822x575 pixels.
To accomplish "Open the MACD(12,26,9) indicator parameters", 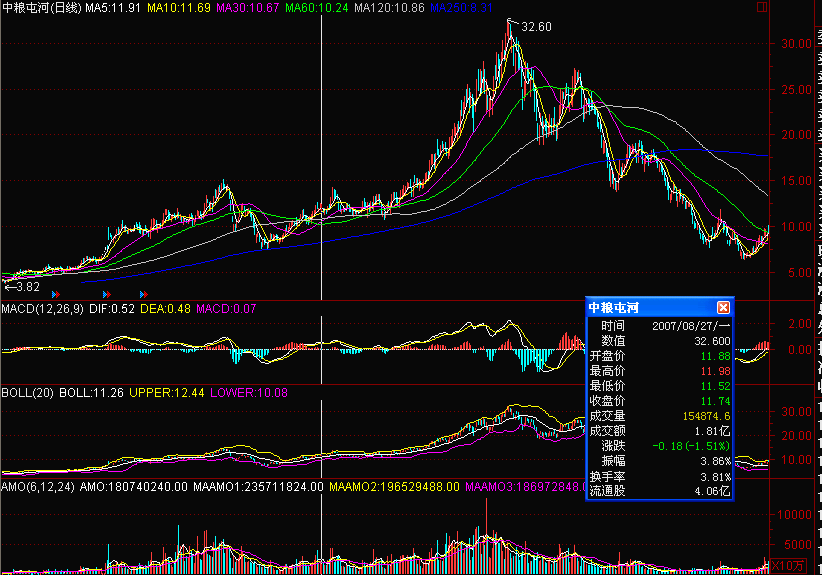I will 41,309.
